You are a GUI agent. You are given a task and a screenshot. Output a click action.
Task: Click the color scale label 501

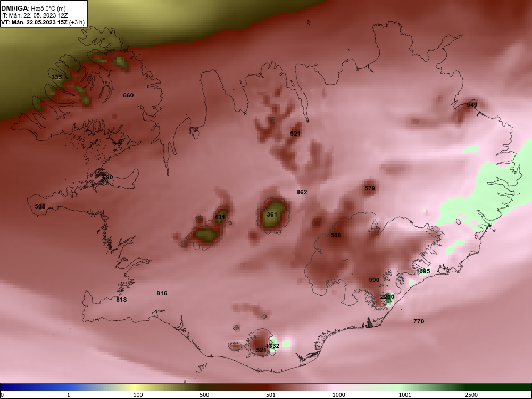pyautogui.click(x=270, y=395)
